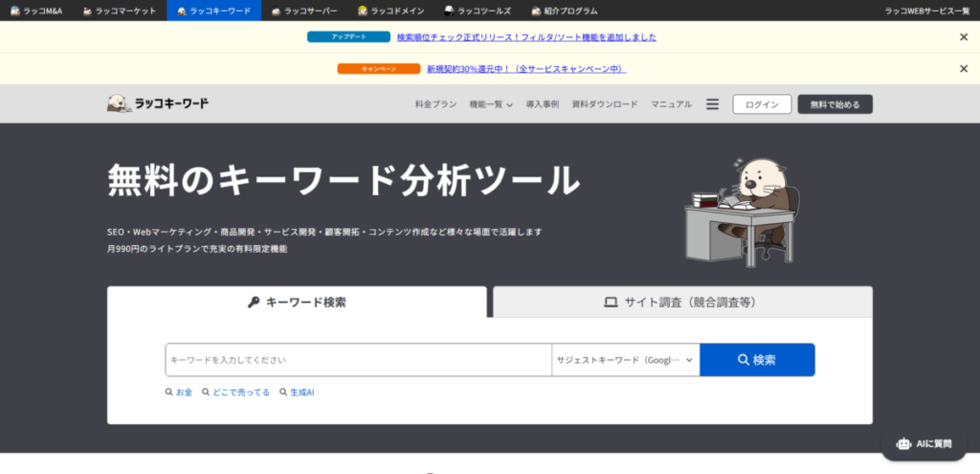Open the AIに質問 chat button

click(x=924, y=444)
